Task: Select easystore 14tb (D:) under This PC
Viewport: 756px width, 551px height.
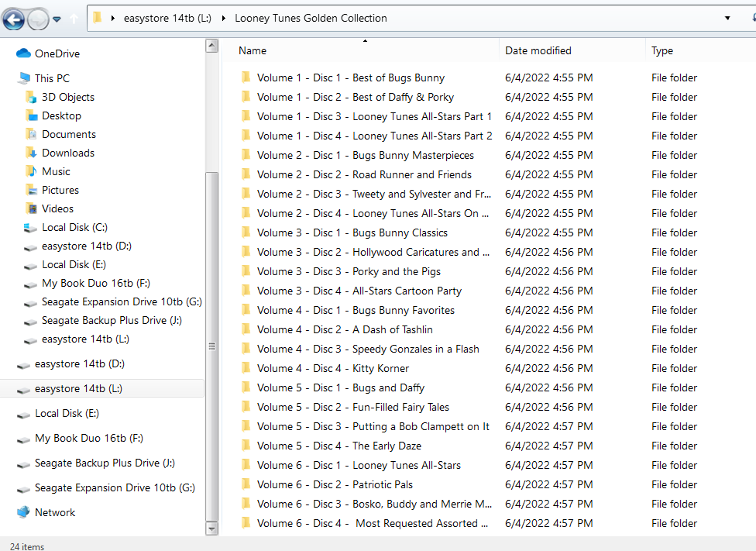Action: (x=87, y=246)
